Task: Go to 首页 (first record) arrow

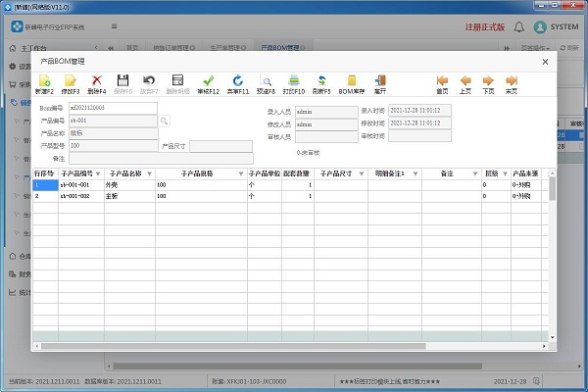Action: (x=442, y=83)
